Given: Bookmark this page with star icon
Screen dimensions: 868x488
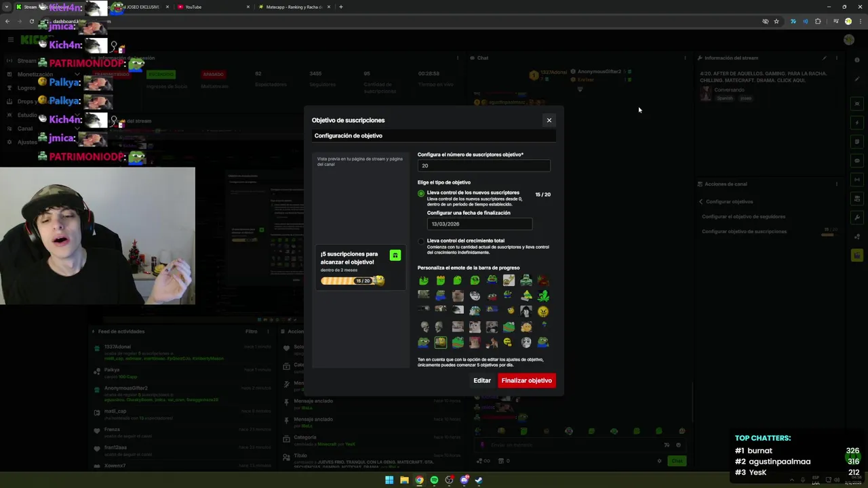Looking at the screenshot, I should (776, 21).
